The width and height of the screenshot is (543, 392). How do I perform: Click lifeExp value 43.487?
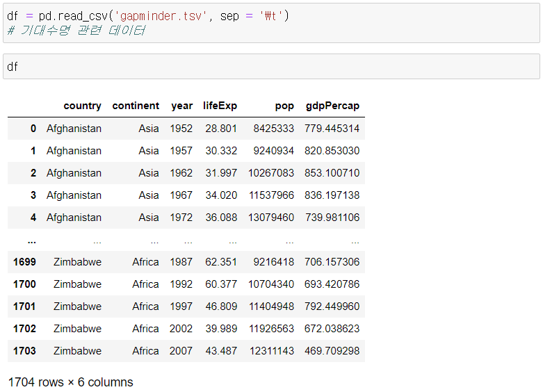coord(221,351)
